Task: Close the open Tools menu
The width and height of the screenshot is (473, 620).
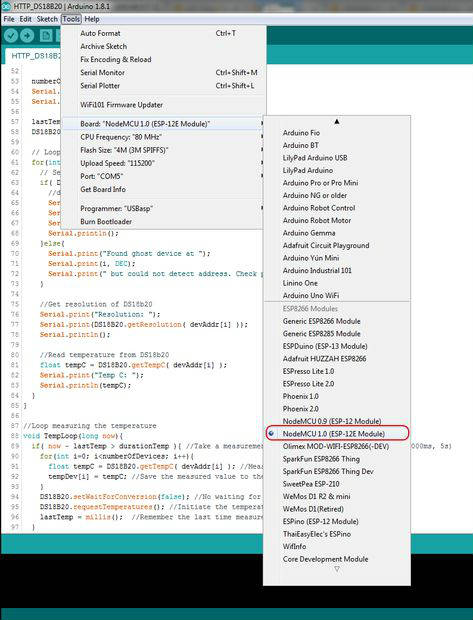Action: pyautogui.click(x=71, y=19)
